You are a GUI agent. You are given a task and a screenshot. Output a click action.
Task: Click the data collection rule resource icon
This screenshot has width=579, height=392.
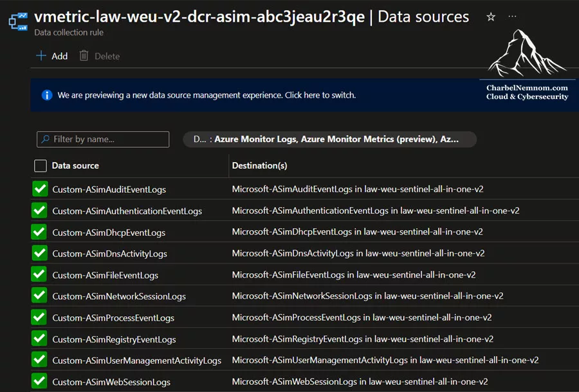pyautogui.click(x=18, y=21)
